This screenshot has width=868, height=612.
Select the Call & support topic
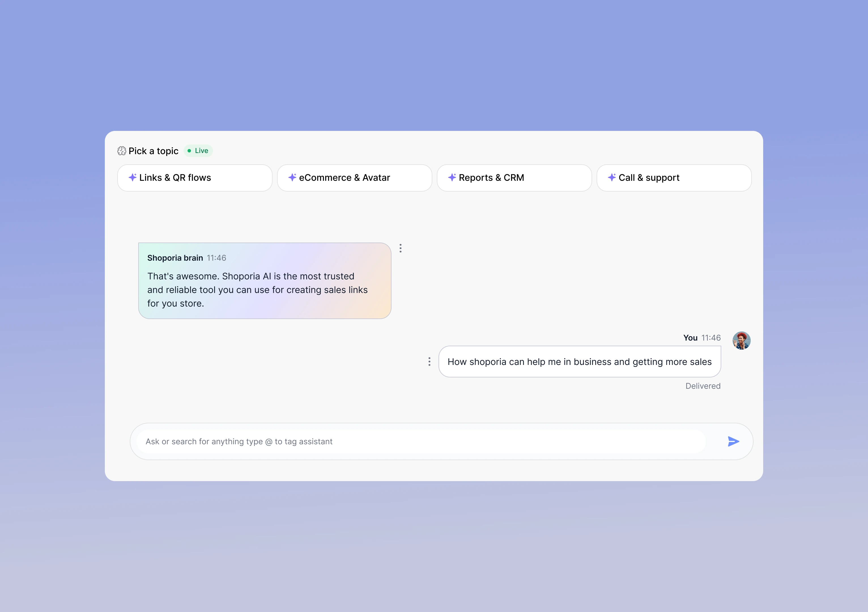pos(674,178)
